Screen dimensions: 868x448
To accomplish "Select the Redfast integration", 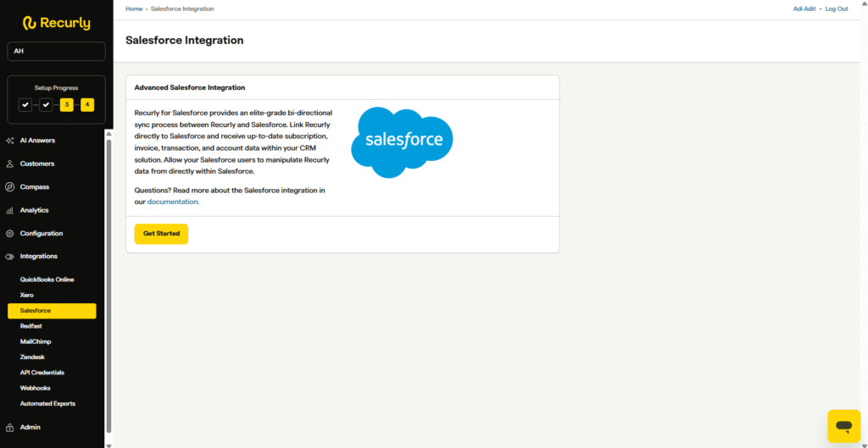I will pyautogui.click(x=31, y=326).
